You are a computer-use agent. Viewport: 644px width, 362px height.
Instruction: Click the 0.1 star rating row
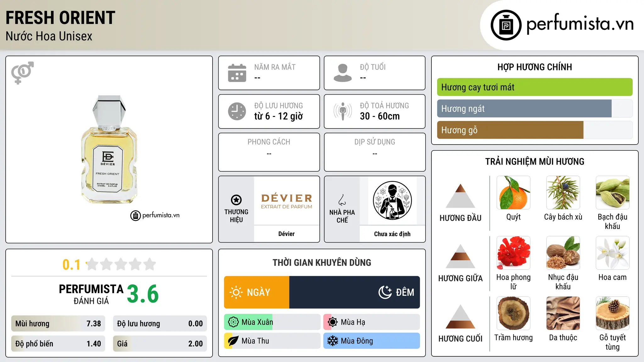pos(109,265)
